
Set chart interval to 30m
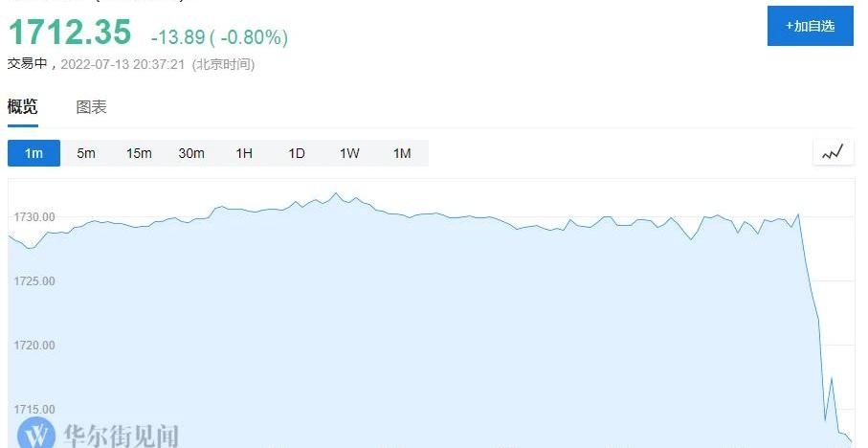pyautogui.click(x=191, y=153)
